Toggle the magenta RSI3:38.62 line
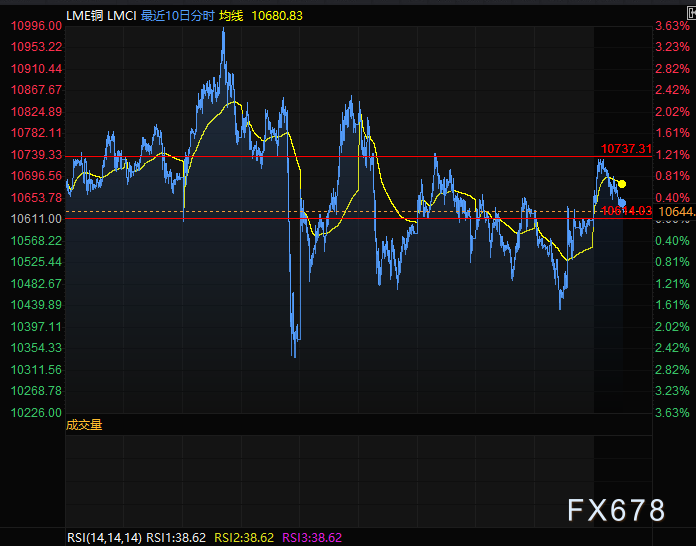This screenshot has width=696, height=546. [314, 537]
